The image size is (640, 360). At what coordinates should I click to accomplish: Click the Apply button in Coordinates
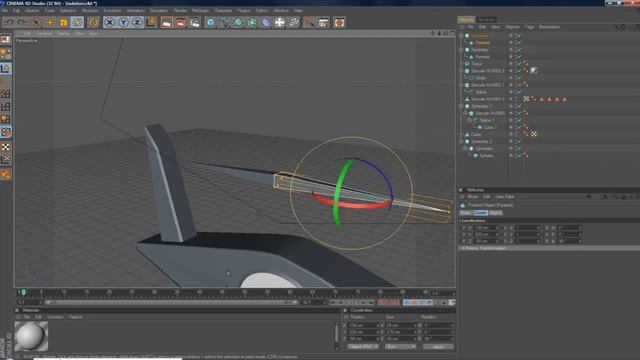coord(438,347)
